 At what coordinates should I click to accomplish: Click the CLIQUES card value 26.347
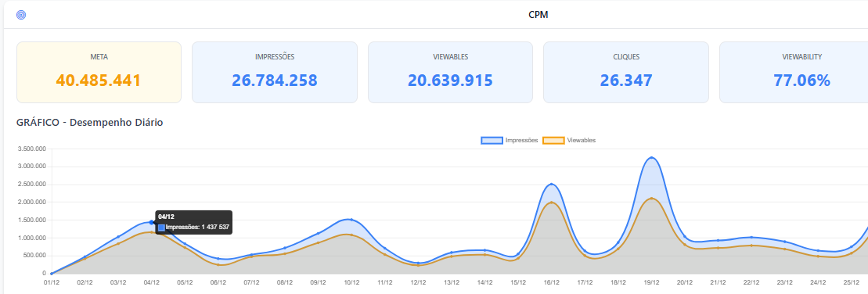tap(626, 80)
